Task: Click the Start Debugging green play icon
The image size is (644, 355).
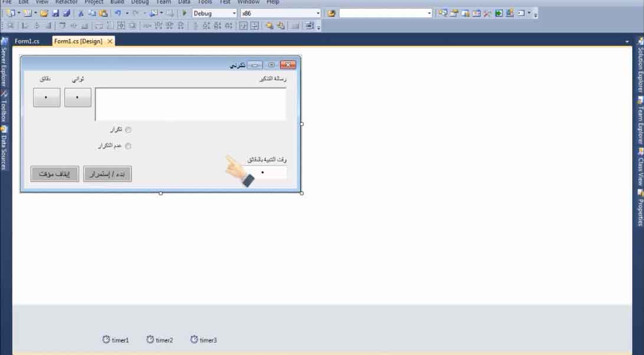Action: point(185,13)
